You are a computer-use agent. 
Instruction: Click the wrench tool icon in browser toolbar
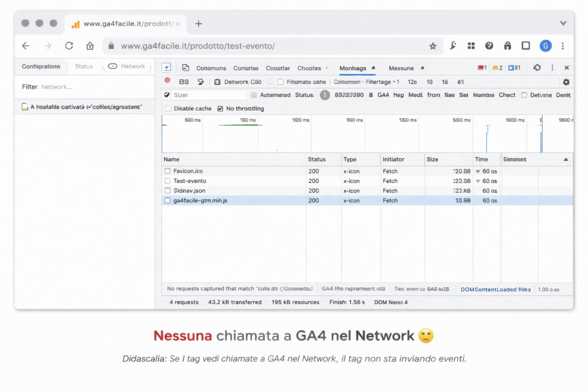pos(453,46)
